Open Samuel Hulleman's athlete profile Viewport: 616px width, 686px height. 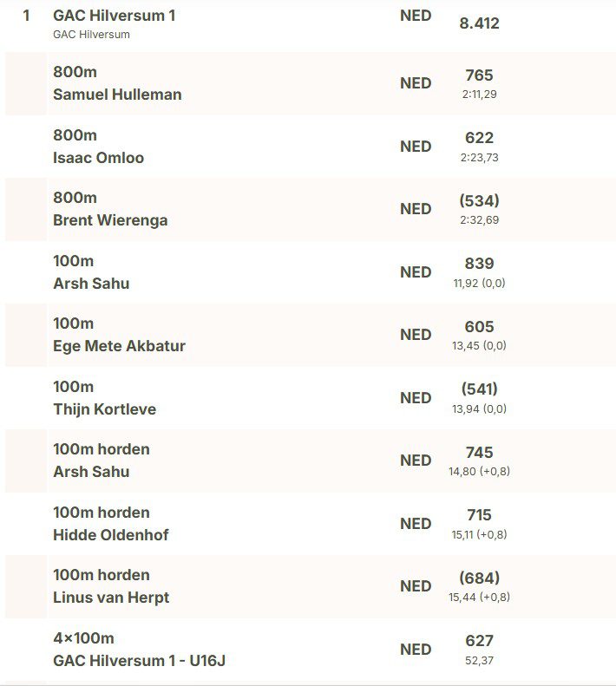(x=117, y=95)
